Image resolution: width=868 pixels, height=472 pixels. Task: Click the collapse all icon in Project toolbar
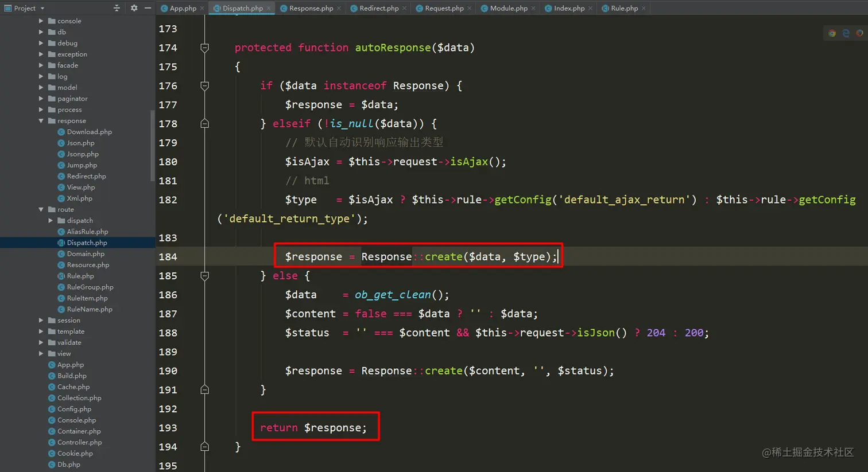(117, 8)
